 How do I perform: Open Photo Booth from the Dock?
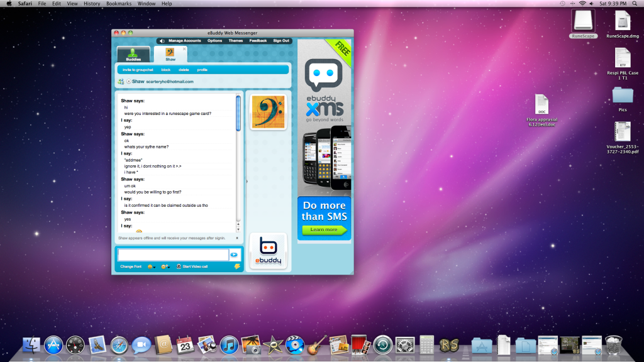pyautogui.click(x=360, y=345)
